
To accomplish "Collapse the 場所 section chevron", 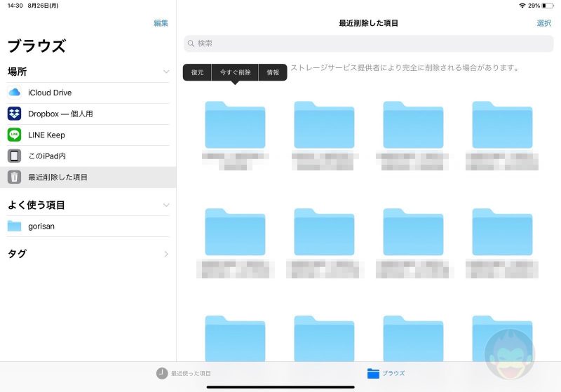I will 166,72.
